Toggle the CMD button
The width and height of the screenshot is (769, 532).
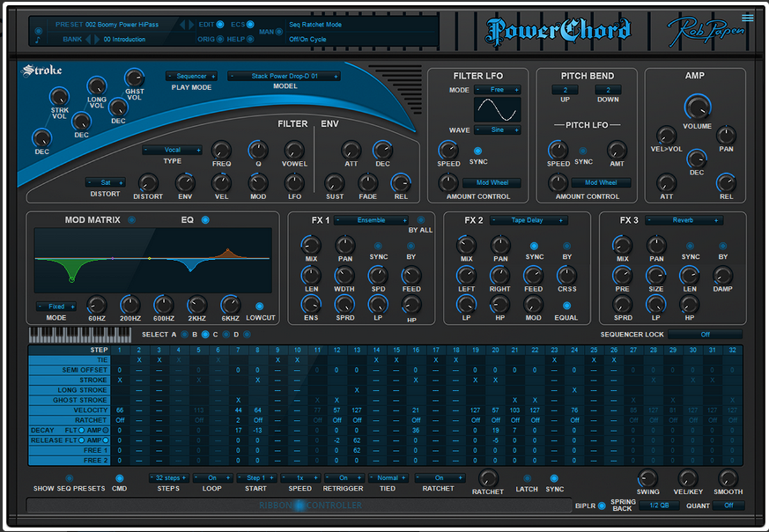(x=119, y=478)
